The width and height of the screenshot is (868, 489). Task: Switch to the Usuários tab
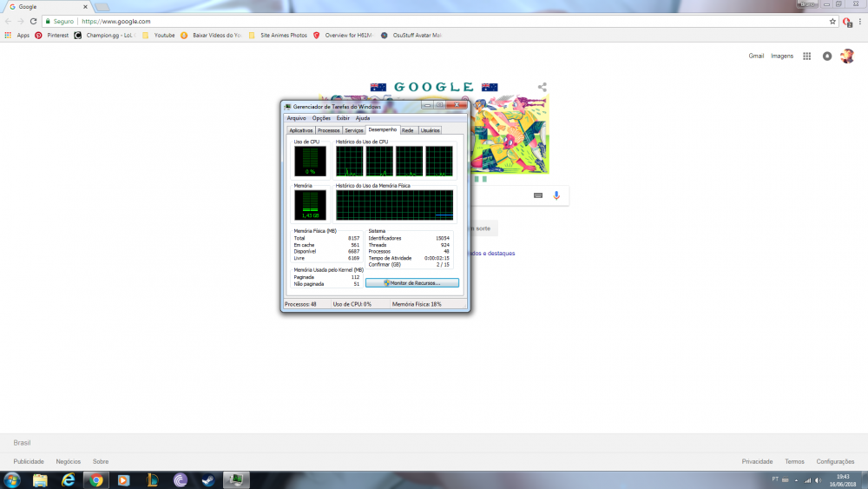[430, 130]
